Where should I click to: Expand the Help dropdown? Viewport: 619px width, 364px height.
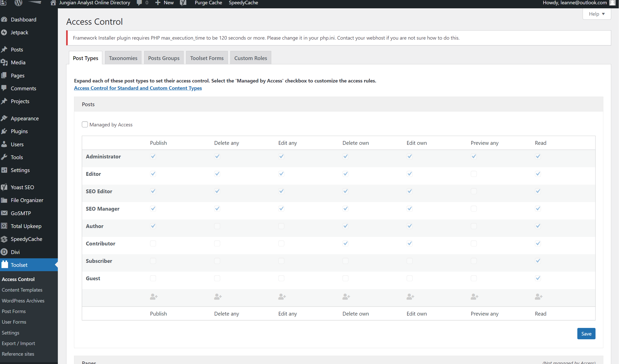[596, 14]
